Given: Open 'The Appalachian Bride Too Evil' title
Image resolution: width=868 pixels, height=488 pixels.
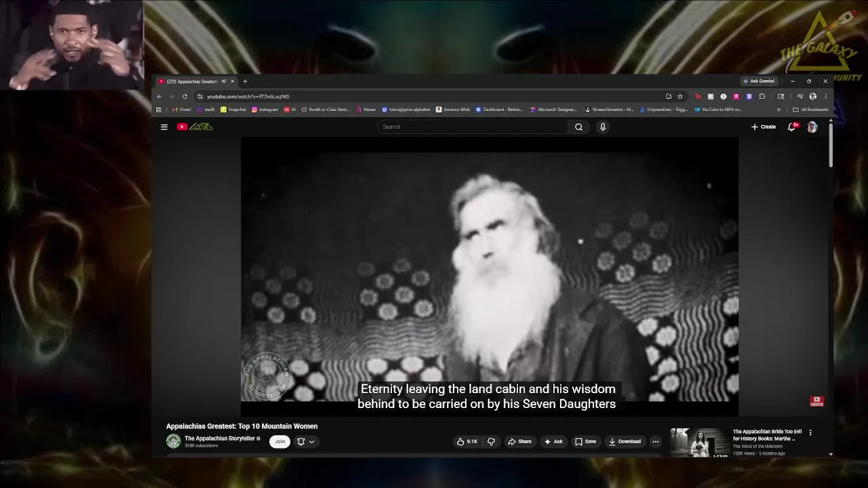Looking at the screenshot, I should [767, 434].
